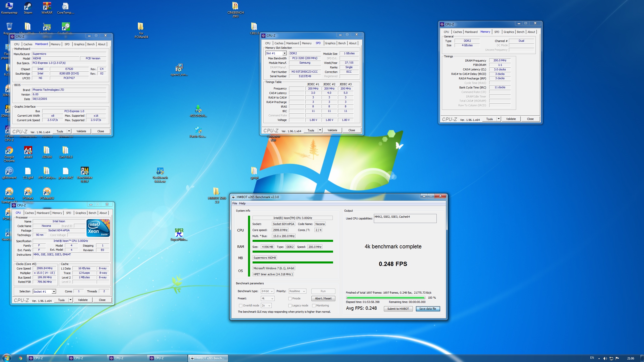Click the benchmark progress bar at 100%

click(x=386, y=298)
